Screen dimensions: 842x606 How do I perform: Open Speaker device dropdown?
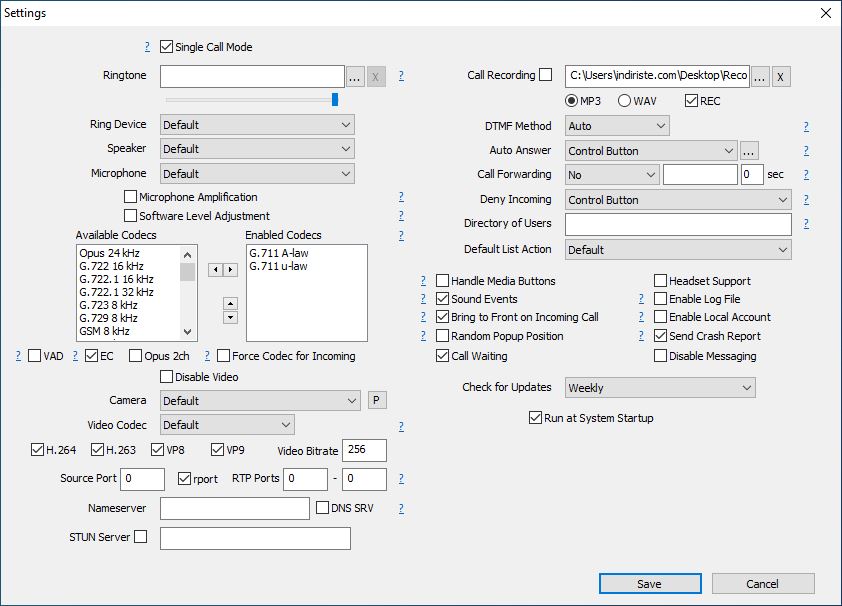pos(257,149)
